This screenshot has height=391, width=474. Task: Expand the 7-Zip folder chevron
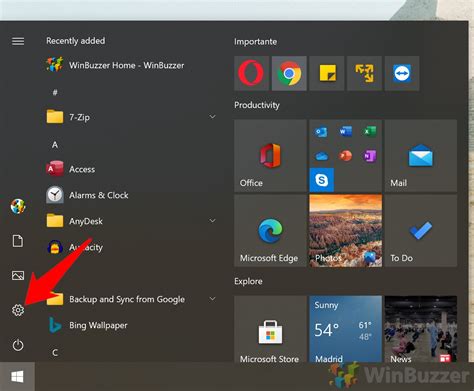pyautogui.click(x=212, y=117)
